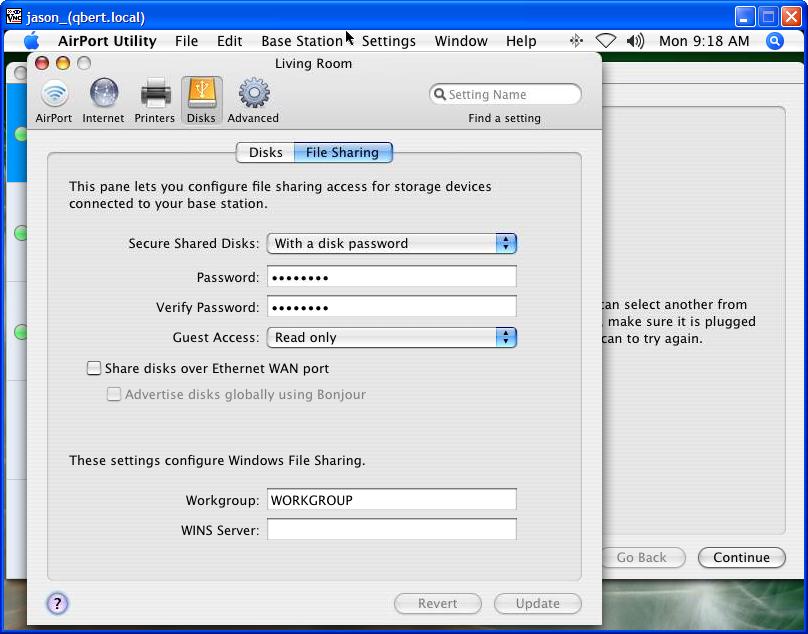
Task: Switch to the Disks tab
Action: click(265, 153)
